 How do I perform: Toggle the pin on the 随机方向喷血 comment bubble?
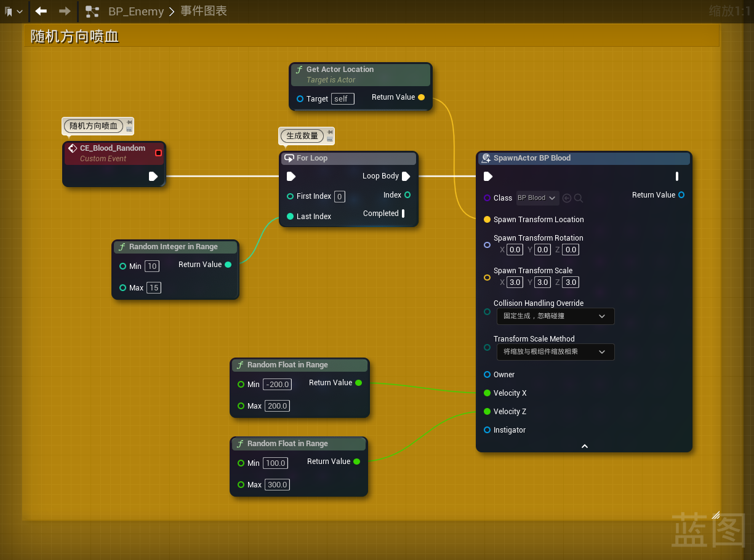[x=129, y=122]
